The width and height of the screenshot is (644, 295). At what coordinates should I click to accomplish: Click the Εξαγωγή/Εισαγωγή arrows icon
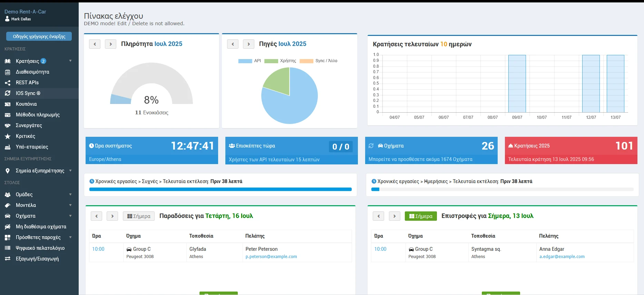(8, 259)
